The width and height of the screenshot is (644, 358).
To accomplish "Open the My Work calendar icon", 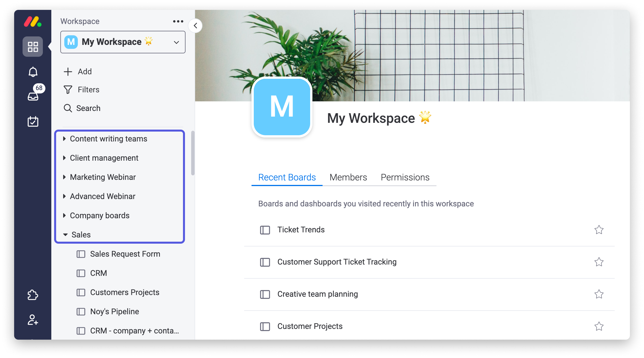I will [x=33, y=121].
